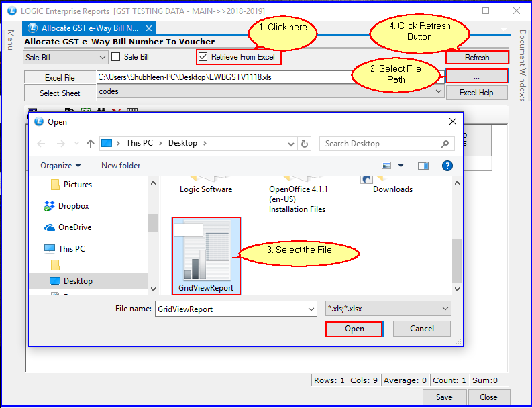Image resolution: width=532 pixels, height=408 pixels.
Task: Click the change view icon in dialog toolbar
Action: 386,166
